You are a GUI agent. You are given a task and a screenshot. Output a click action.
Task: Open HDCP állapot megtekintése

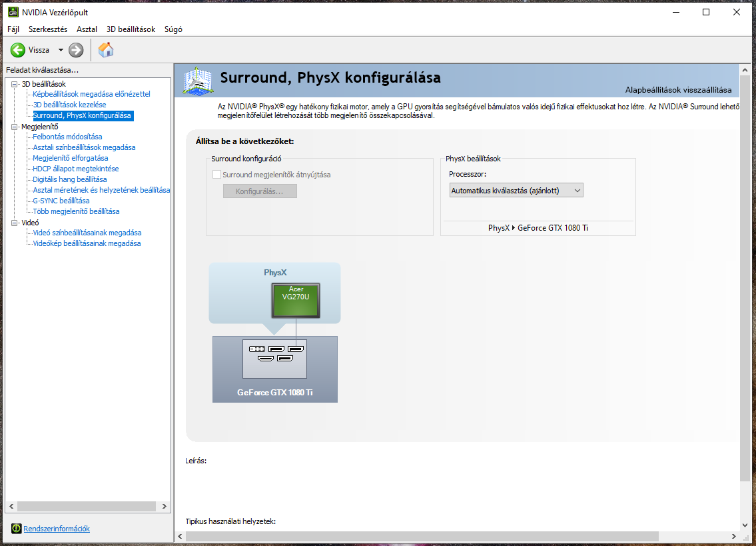(76, 169)
